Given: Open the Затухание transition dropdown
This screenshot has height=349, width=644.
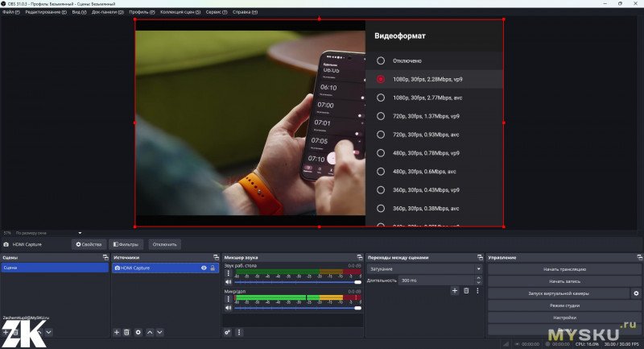Looking at the screenshot, I should tap(424, 269).
